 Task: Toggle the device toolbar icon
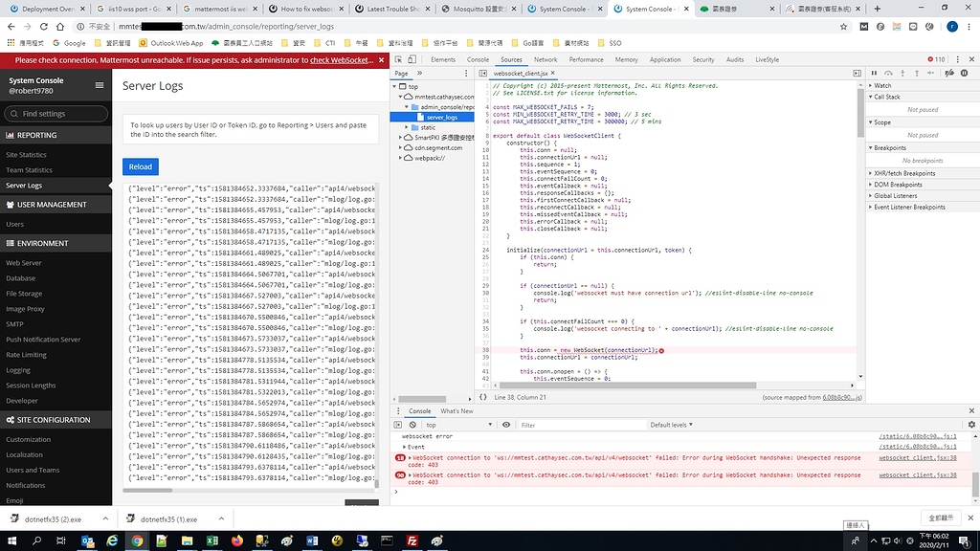pyautogui.click(x=411, y=58)
